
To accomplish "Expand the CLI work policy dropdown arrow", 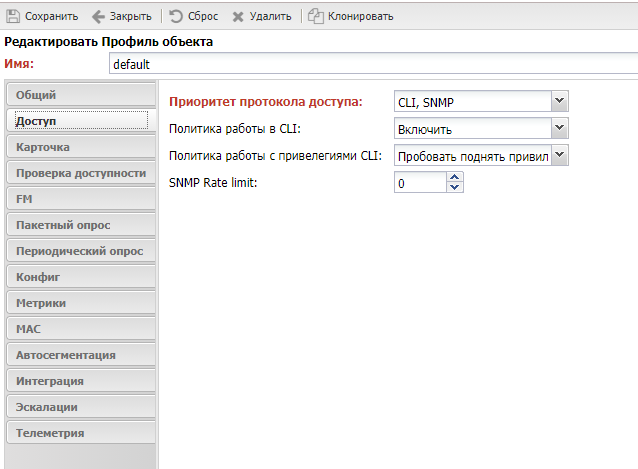I will click(560, 128).
